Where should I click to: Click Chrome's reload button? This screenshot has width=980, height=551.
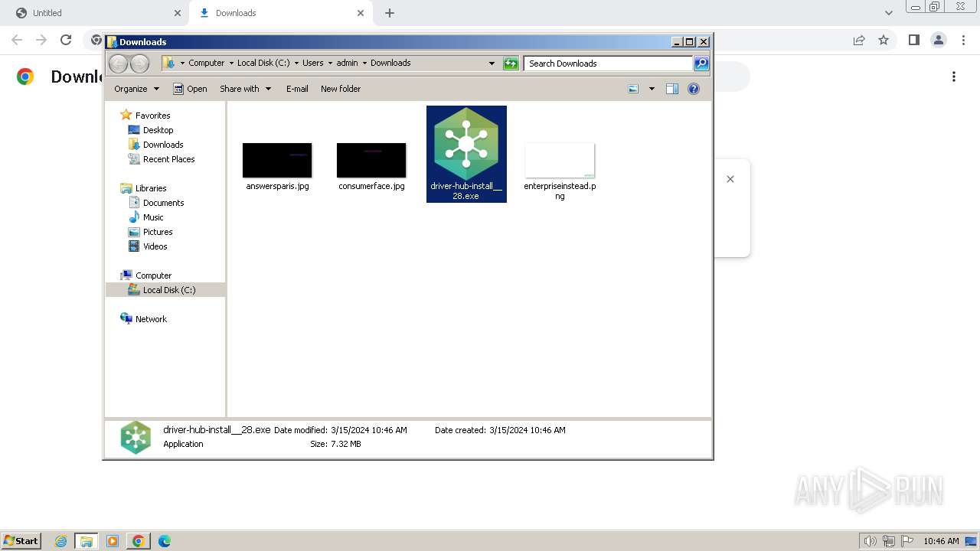pos(66,40)
